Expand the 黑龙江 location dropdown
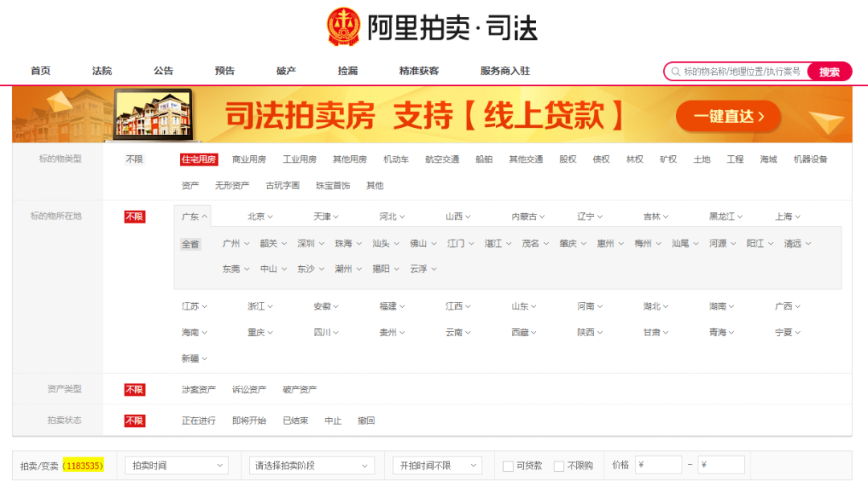 pos(725,216)
